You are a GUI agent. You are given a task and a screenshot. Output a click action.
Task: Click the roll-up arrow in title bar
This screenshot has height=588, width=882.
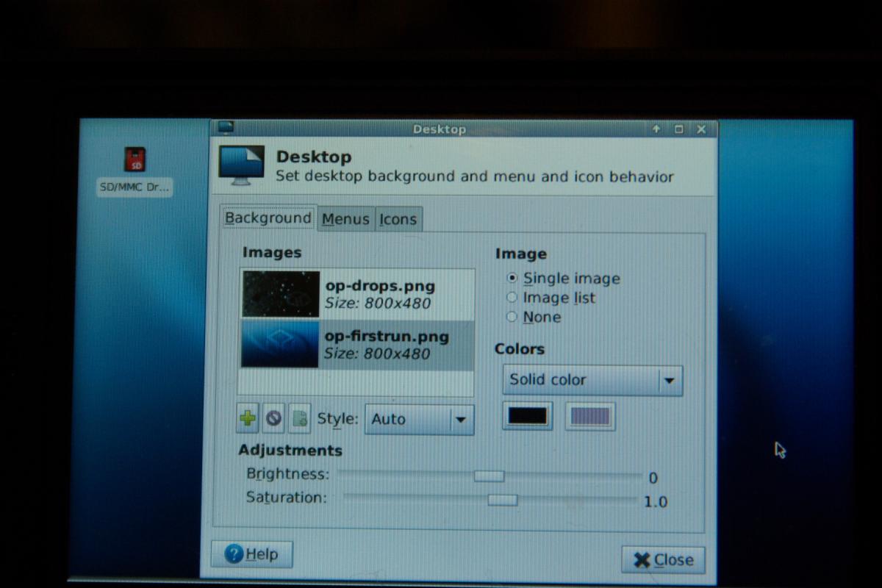pos(656,129)
